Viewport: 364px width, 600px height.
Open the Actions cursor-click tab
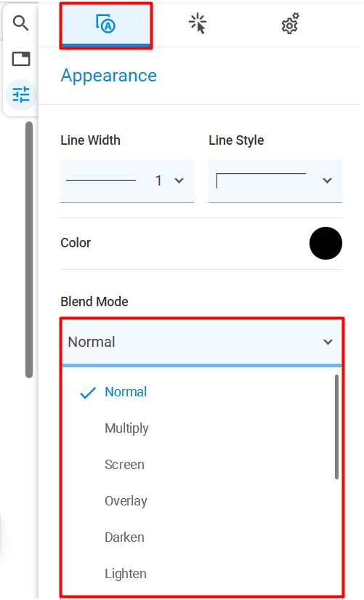pyautogui.click(x=198, y=23)
